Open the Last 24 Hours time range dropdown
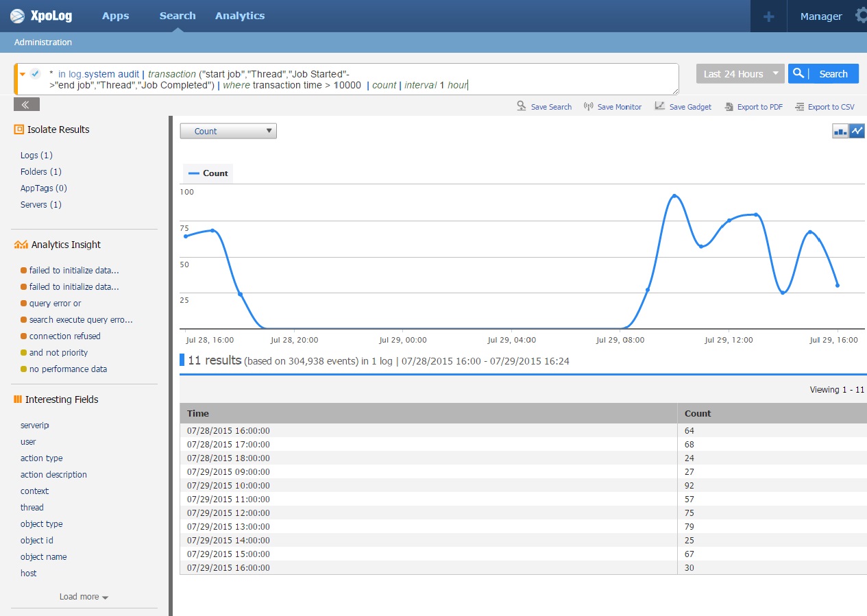The width and height of the screenshot is (867, 616). tap(740, 74)
